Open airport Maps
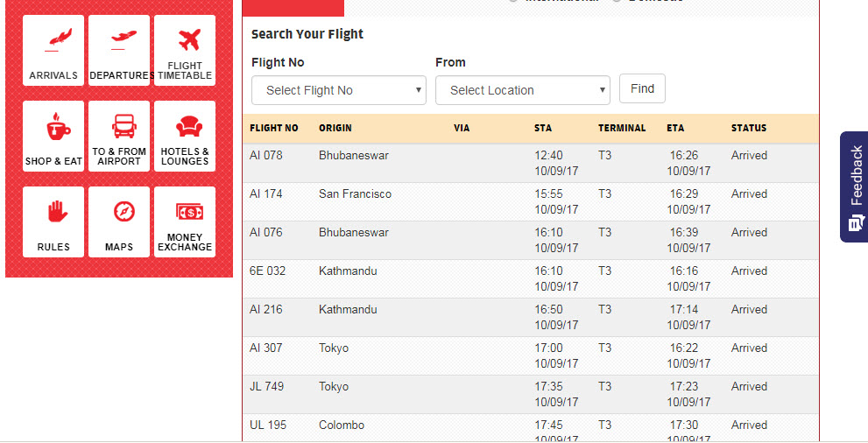868x443 pixels. pyautogui.click(x=119, y=222)
